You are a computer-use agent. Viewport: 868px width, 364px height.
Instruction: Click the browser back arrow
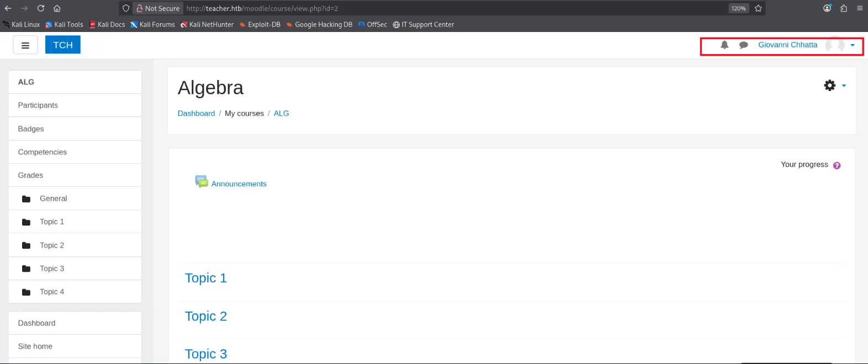tap(8, 8)
